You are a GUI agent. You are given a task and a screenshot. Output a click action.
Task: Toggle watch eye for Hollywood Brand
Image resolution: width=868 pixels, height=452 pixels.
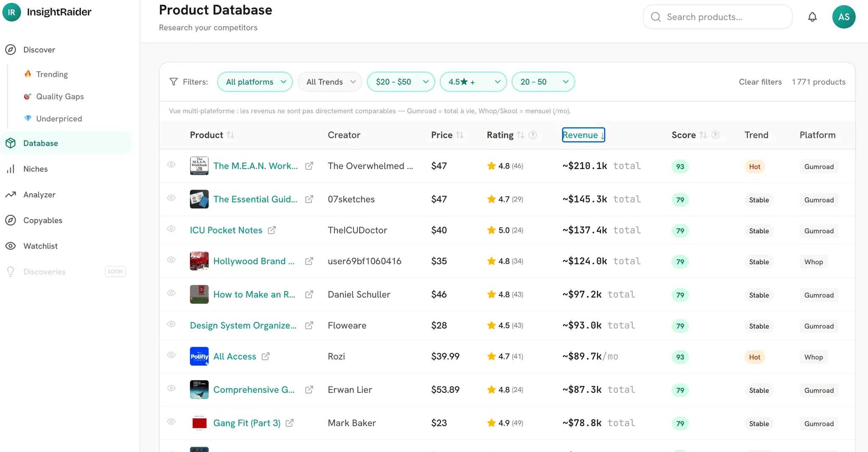pyautogui.click(x=171, y=260)
